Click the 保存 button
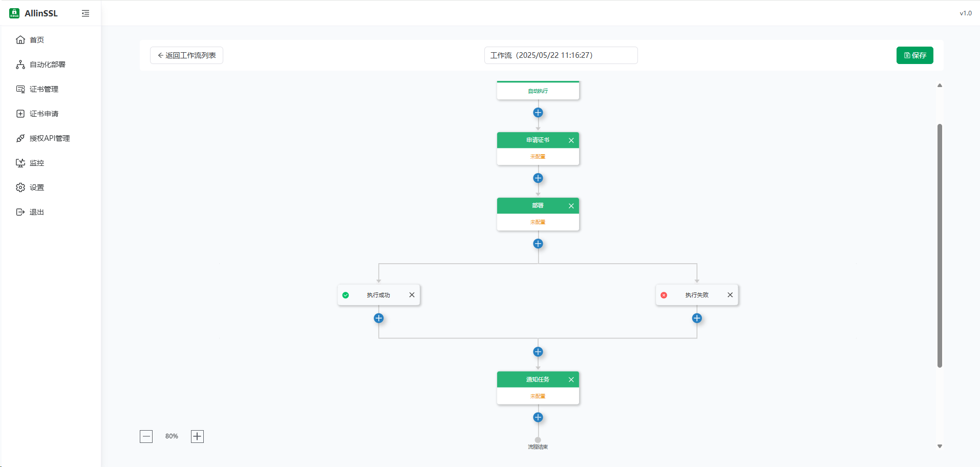 click(914, 55)
